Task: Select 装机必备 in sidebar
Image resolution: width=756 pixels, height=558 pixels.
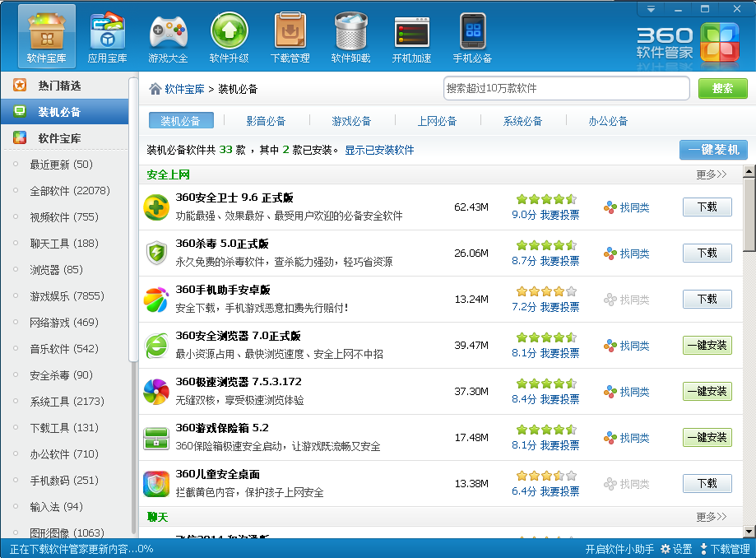Action: tap(65, 112)
